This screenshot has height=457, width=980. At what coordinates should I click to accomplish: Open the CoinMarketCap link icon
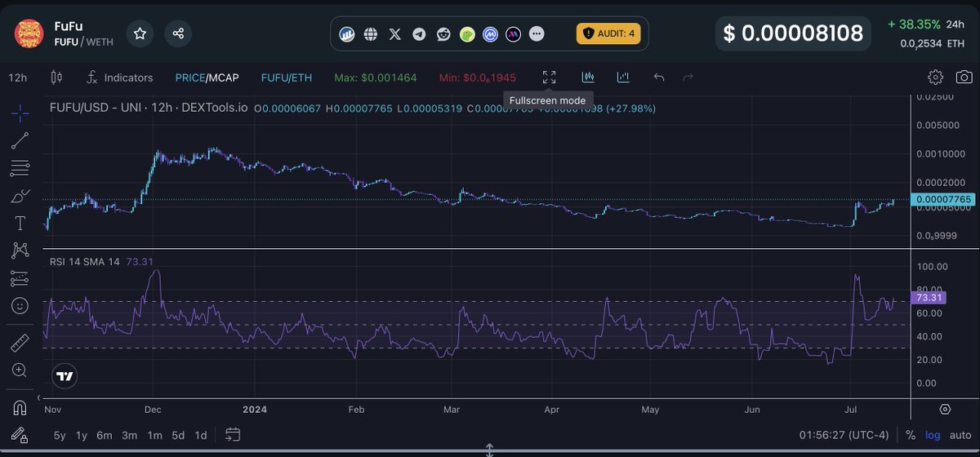[x=490, y=34]
